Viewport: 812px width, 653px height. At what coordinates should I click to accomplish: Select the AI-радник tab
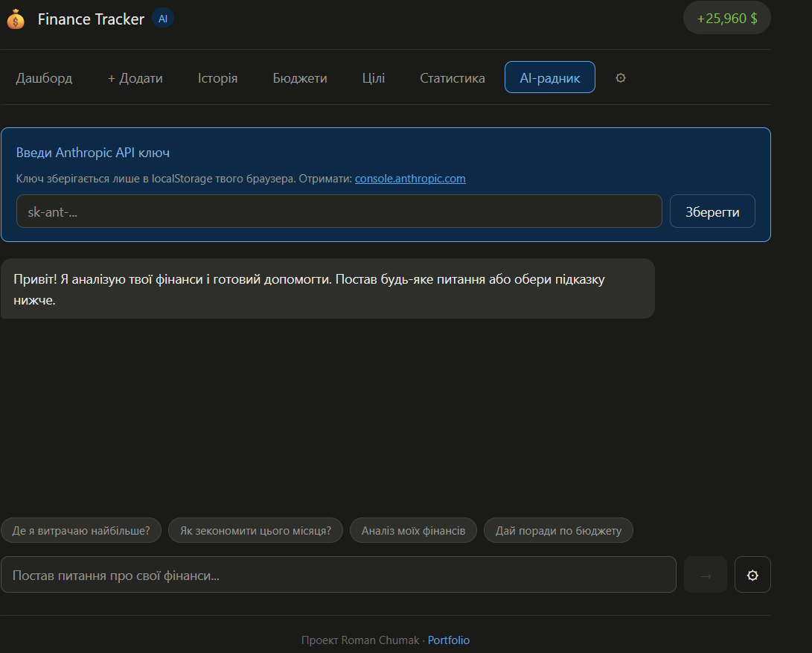click(x=550, y=77)
